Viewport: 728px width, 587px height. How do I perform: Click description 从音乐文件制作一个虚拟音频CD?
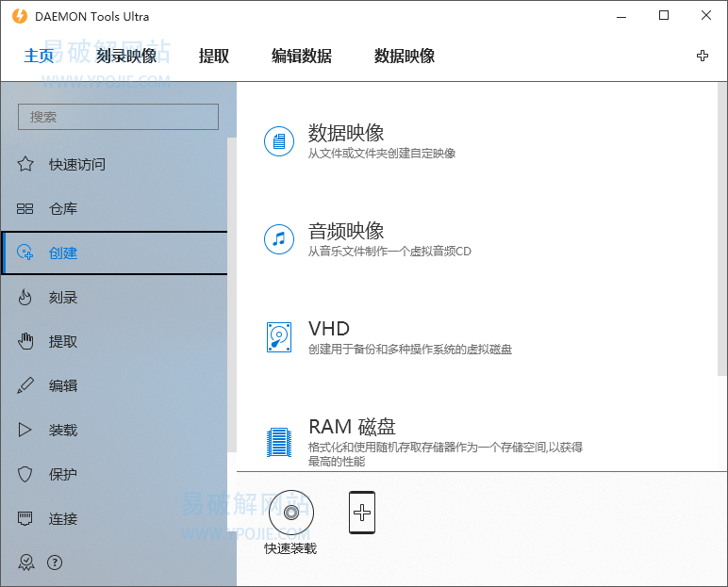(389, 251)
